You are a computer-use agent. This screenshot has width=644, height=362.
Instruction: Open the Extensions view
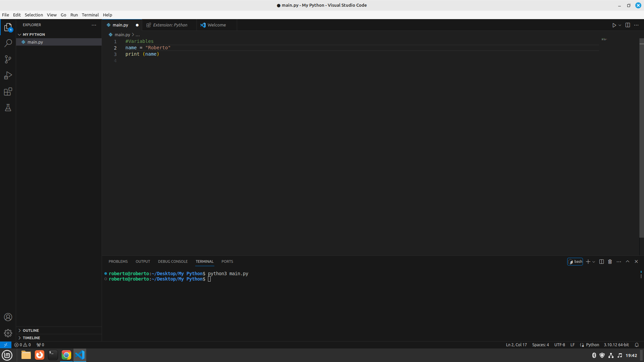point(8,92)
